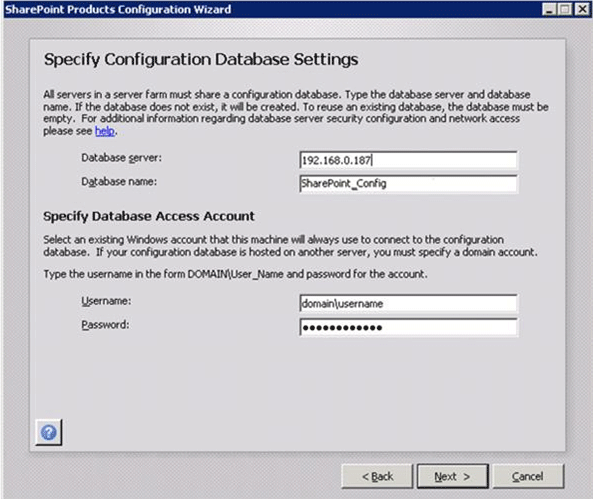The width and height of the screenshot is (593, 499).
Task: Focus the Username field containing domain\username
Action: coord(408,303)
